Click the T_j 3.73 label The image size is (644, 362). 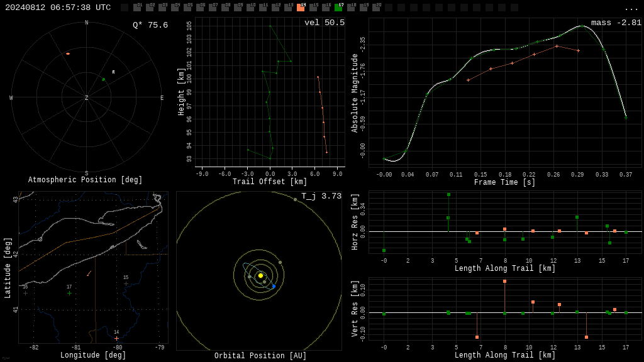tap(321, 196)
